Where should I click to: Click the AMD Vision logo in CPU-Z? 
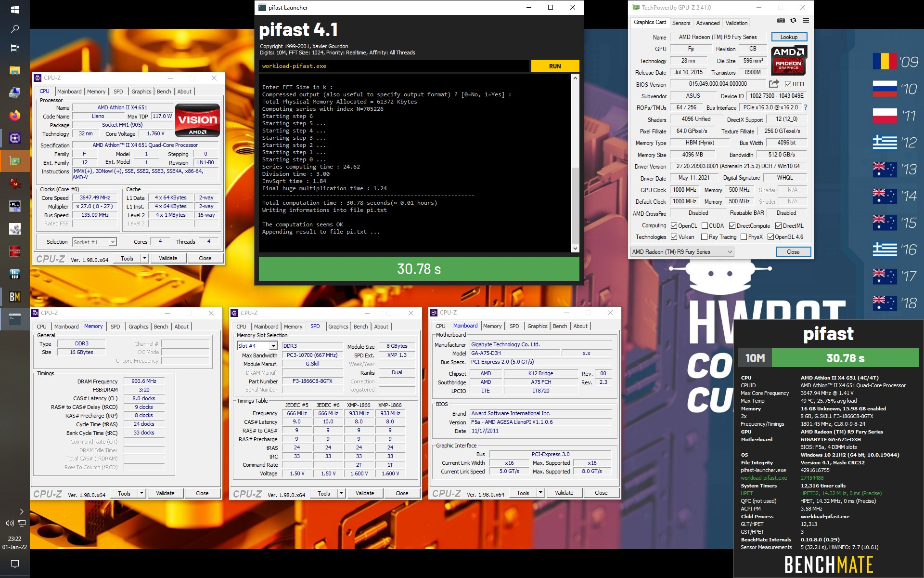(x=198, y=120)
